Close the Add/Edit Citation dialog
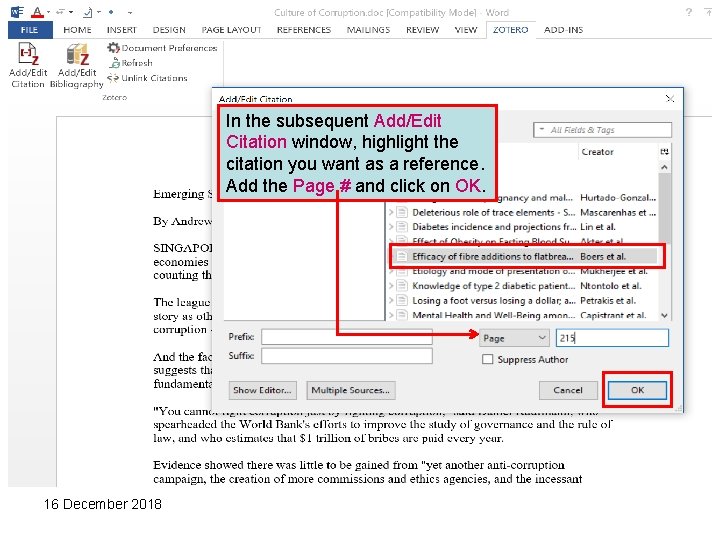 point(670,98)
